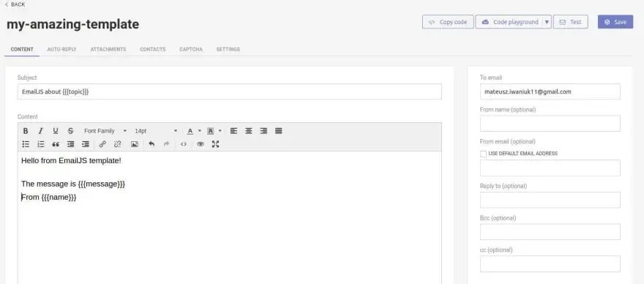The image size is (644, 284).
Task: Open the Captcha tab
Action: click(x=191, y=49)
